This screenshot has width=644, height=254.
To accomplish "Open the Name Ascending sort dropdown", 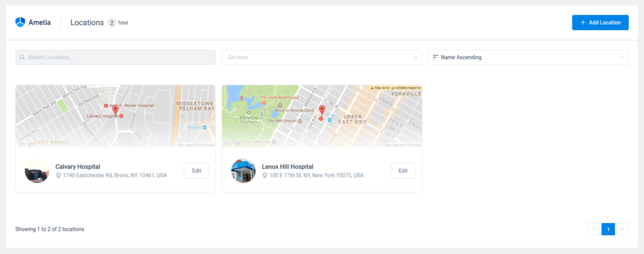I will (528, 57).
